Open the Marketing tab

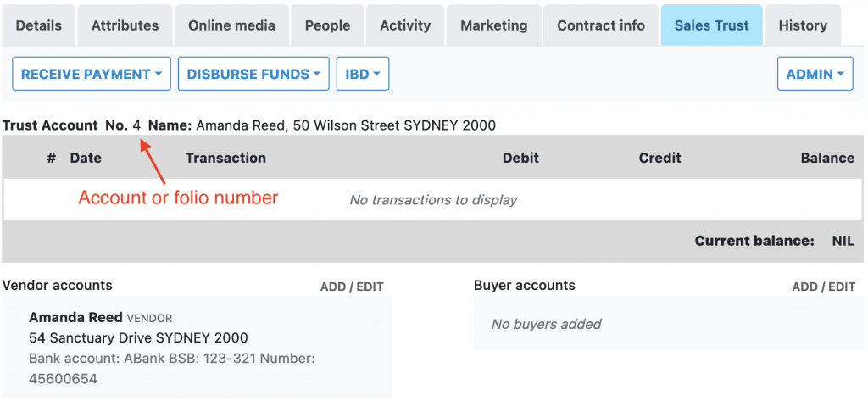(494, 25)
